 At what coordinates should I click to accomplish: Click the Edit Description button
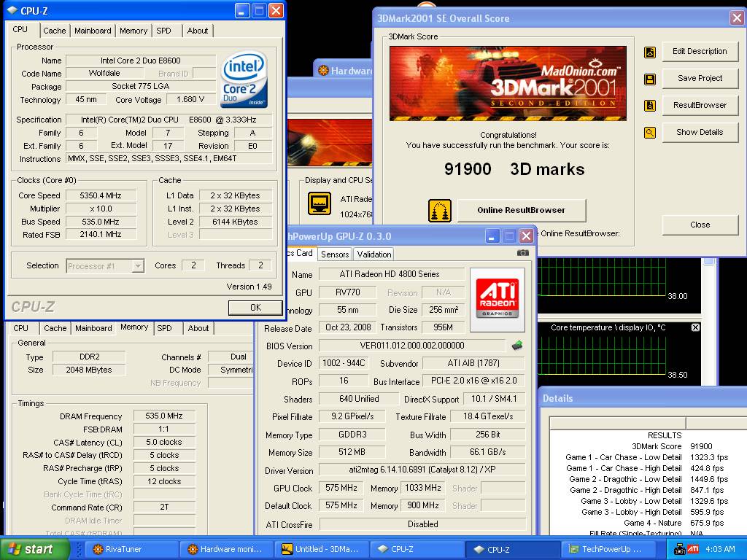click(700, 52)
